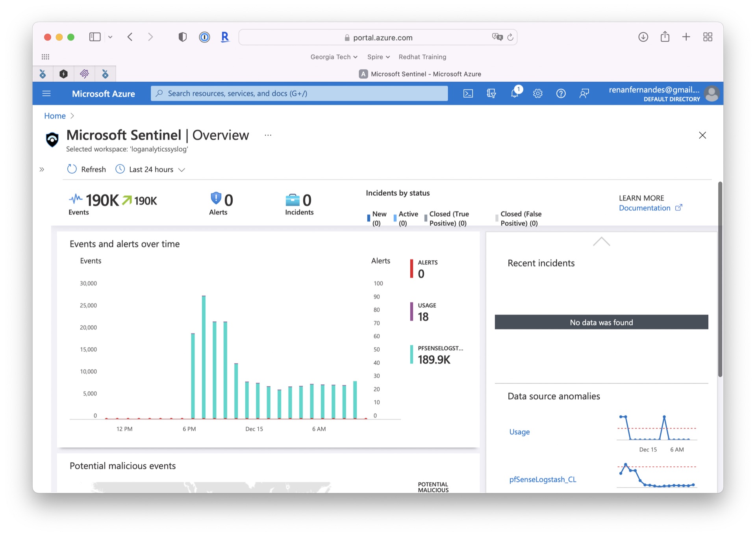Open directories and subscriptions filter icon
Image resolution: width=756 pixels, height=536 pixels.
(x=491, y=93)
